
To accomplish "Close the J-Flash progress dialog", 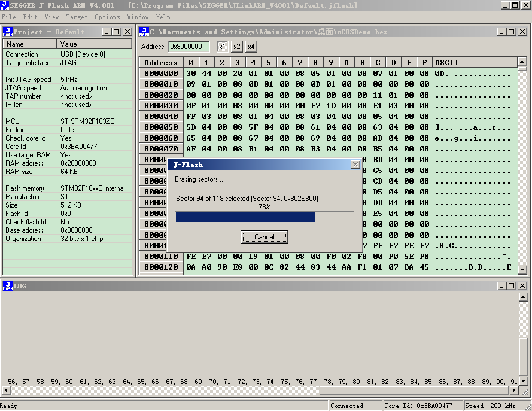I will click(x=355, y=165).
